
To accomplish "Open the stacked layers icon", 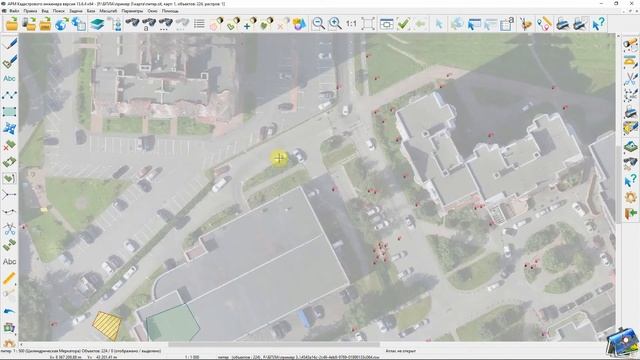I will pos(97,24).
